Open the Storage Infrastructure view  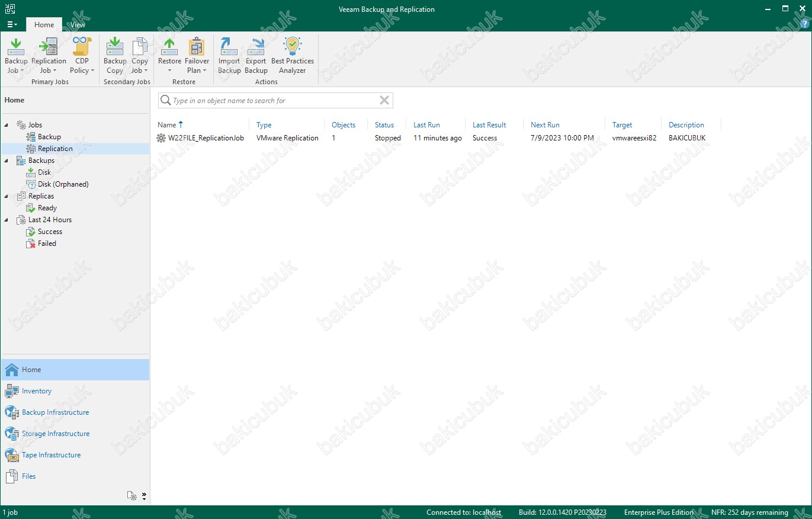point(75,434)
